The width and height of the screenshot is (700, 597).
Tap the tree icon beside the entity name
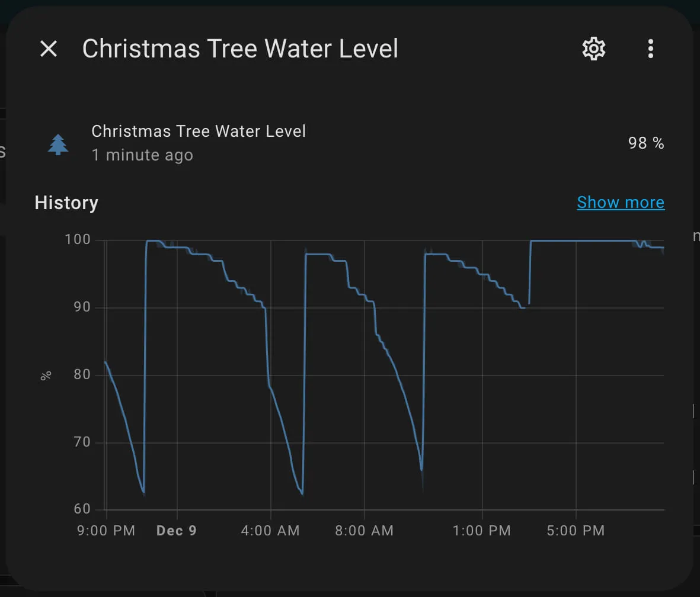57,143
